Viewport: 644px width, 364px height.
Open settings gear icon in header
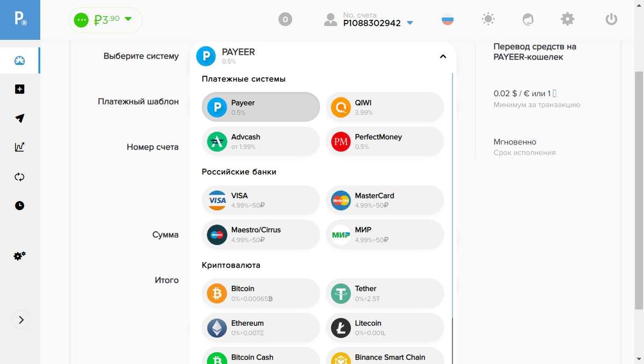[567, 19]
